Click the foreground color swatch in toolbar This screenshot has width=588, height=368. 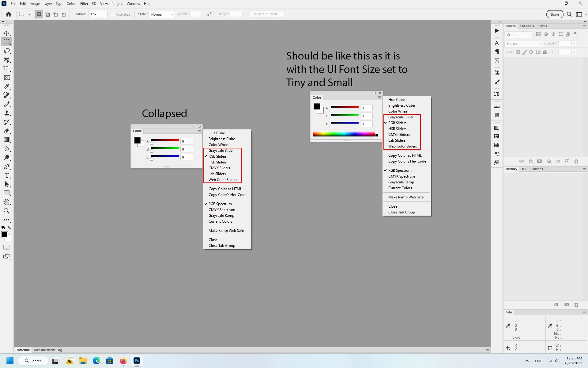tap(5, 235)
